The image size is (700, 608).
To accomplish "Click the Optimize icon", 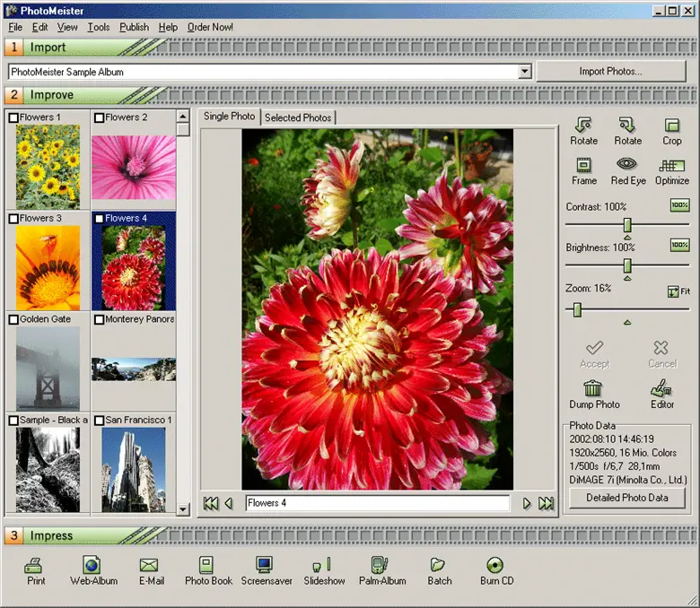I will tap(672, 165).
